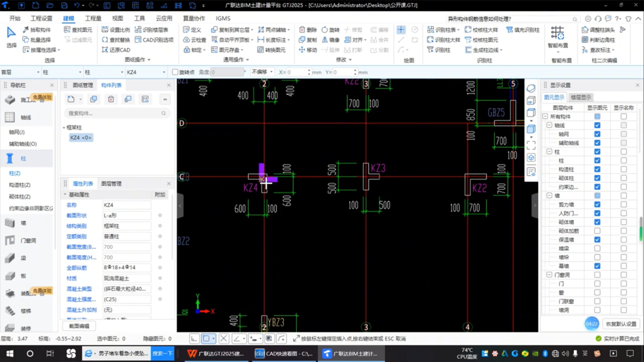
Task: Click 判断边角柱 tool
Action: (598, 40)
